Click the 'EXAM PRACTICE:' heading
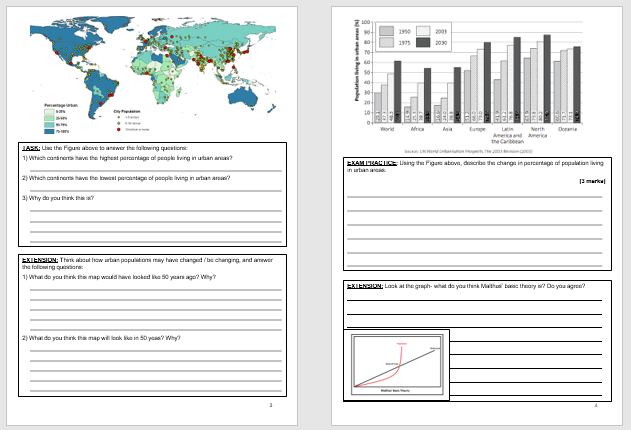Image resolution: width=631 pixels, height=430 pixels. pos(372,163)
